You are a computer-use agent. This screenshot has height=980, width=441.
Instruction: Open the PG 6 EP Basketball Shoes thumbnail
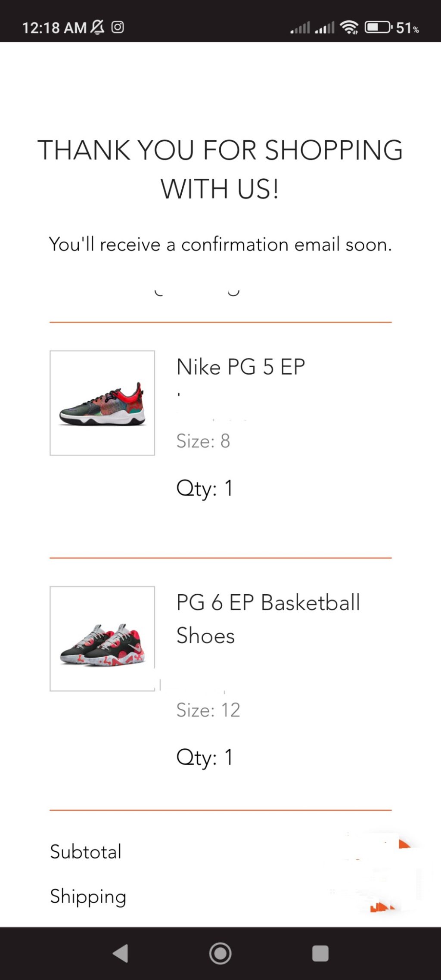(102, 639)
